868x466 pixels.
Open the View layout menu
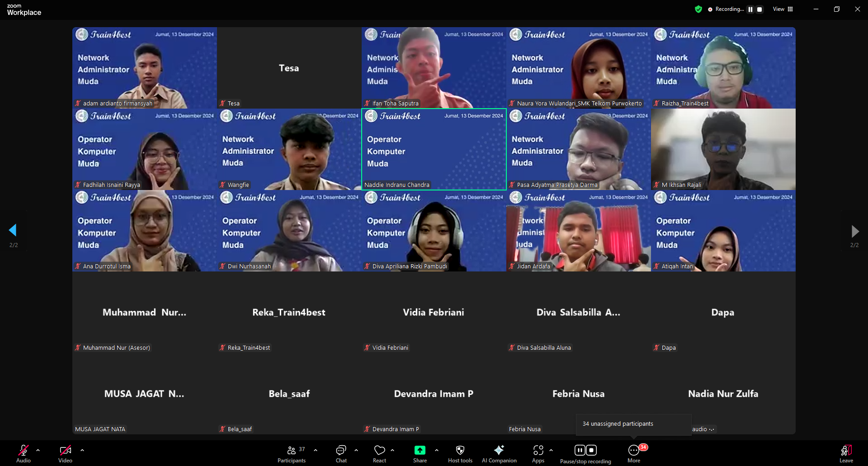782,9
